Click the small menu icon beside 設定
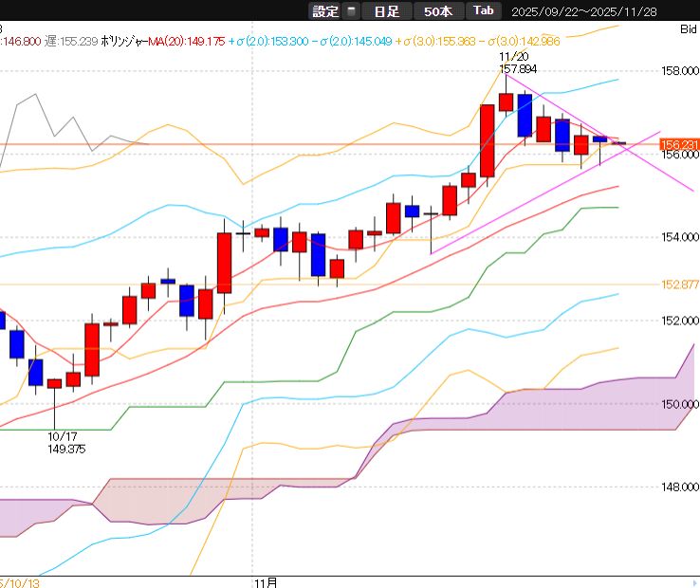The width and height of the screenshot is (700, 588). click(x=352, y=11)
